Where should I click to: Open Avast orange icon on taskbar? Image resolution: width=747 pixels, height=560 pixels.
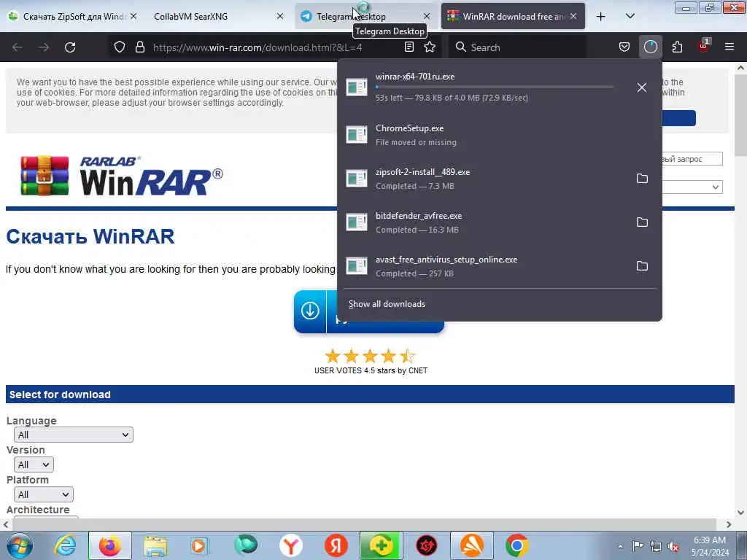[x=472, y=545]
